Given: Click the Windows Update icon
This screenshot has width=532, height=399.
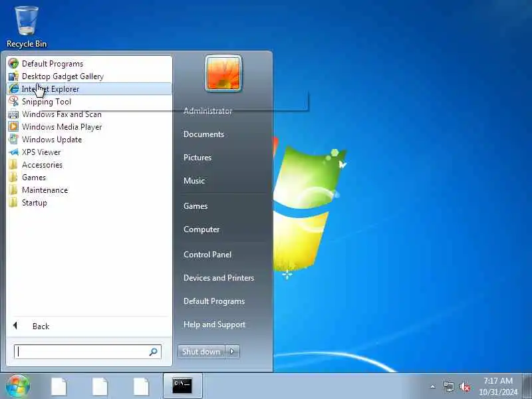Looking at the screenshot, I should (x=13, y=140).
